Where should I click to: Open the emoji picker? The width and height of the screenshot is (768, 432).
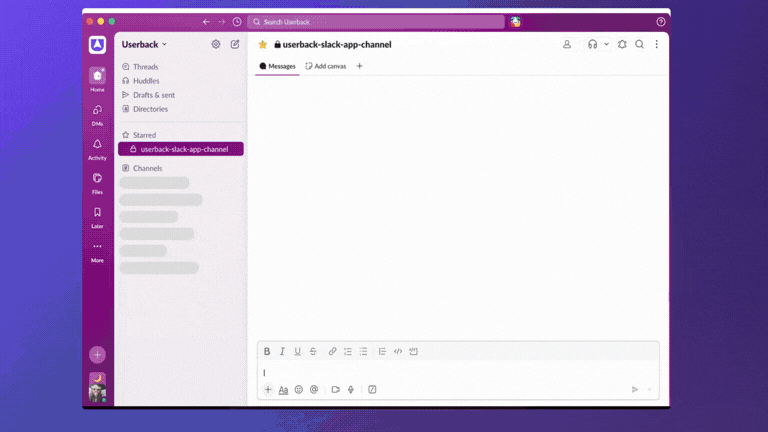pyautogui.click(x=299, y=389)
